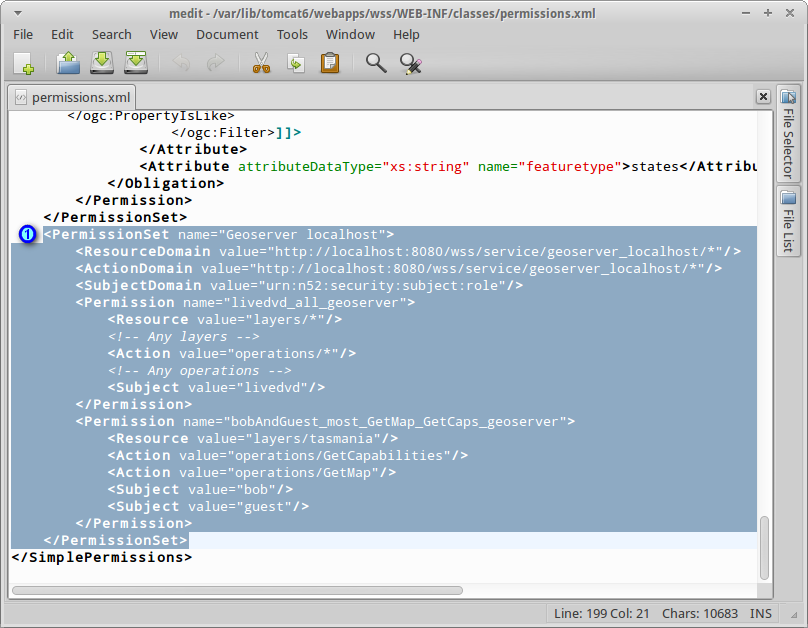
Task: Click the Undo arrow icon
Action: click(x=181, y=63)
